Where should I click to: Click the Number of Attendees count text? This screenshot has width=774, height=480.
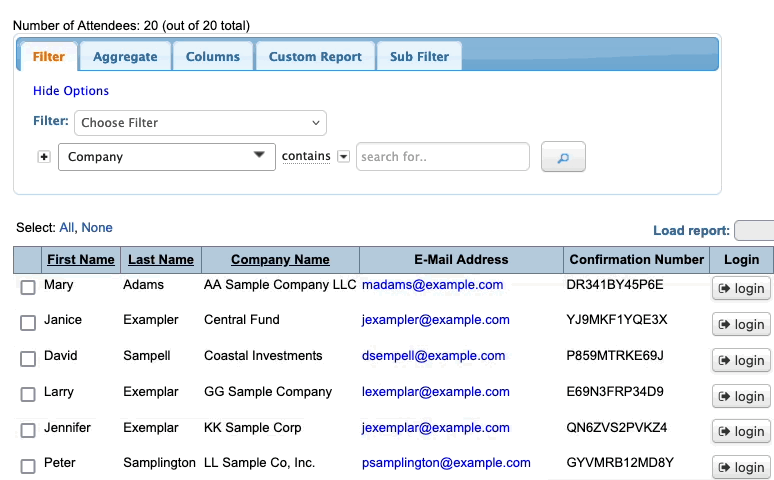131,26
